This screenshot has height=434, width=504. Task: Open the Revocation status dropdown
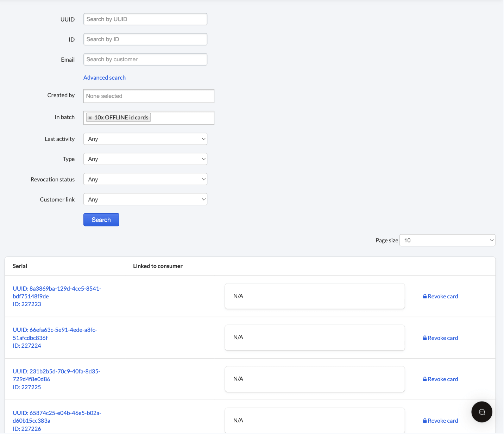point(145,179)
